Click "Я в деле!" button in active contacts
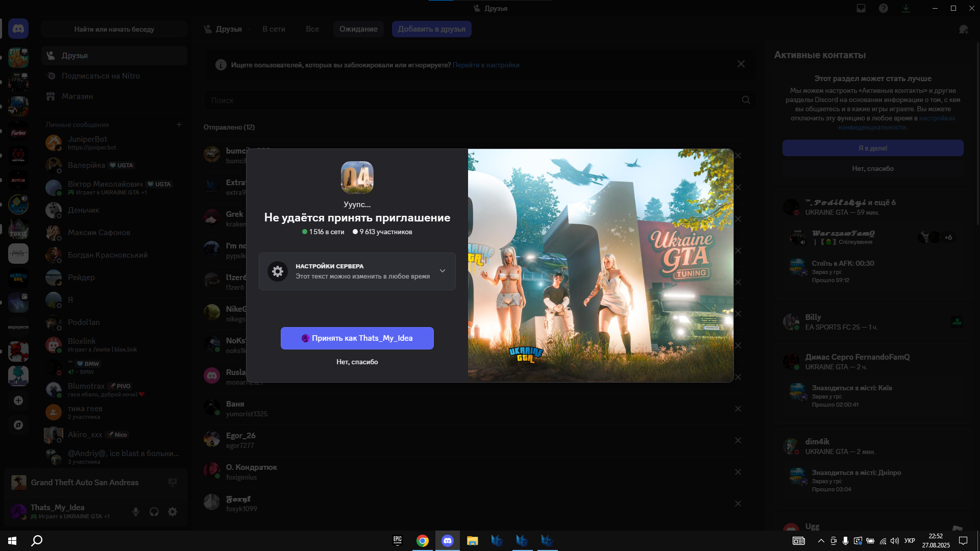The width and height of the screenshot is (980, 551). 873,148
